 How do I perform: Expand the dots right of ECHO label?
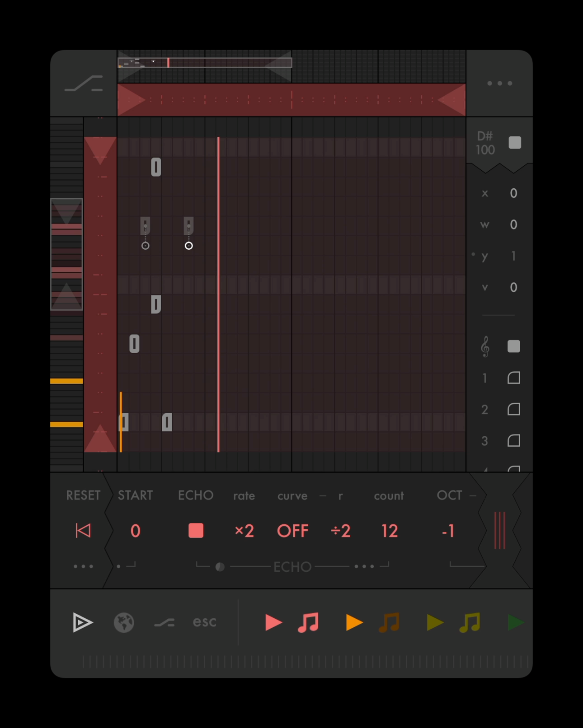coord(364,566)
